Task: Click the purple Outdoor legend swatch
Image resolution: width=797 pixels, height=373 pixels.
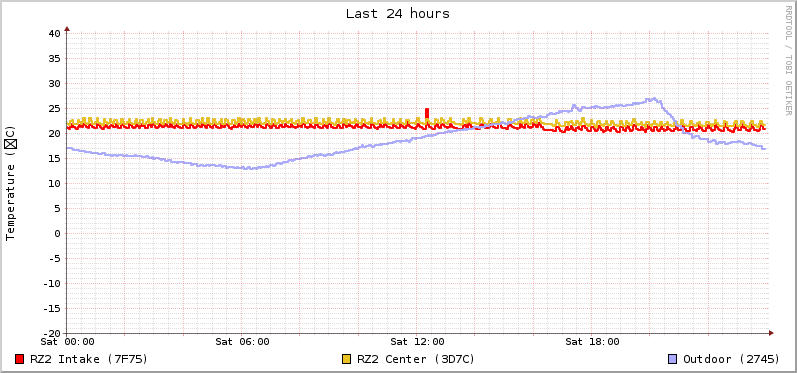Action: pos(672,359)
